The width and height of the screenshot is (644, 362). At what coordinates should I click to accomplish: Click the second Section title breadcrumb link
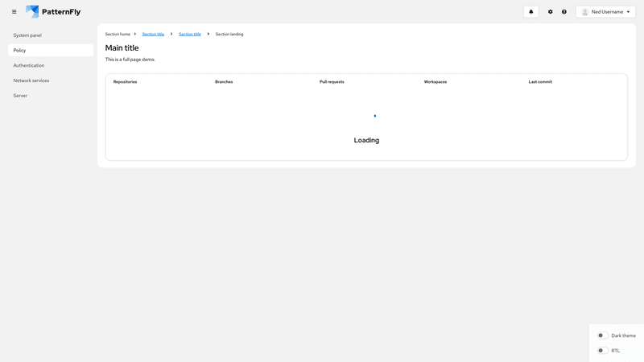point(190,34)
